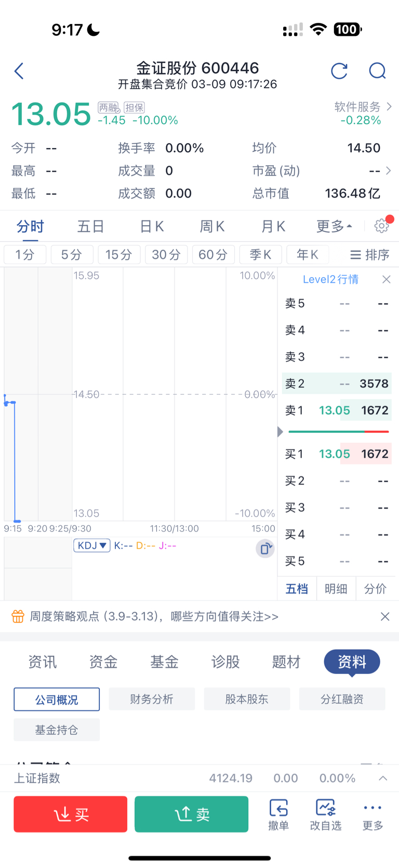Select the 分时 chart tab
The width and height of the screenshot is (399, 868).
click(30, 226)
